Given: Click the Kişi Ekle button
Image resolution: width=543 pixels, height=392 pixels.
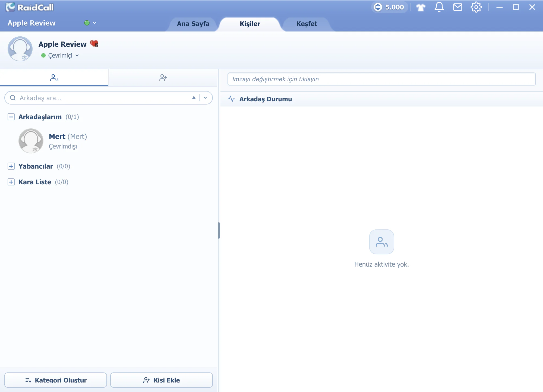Looking at the screenshot, I should 162,380.
